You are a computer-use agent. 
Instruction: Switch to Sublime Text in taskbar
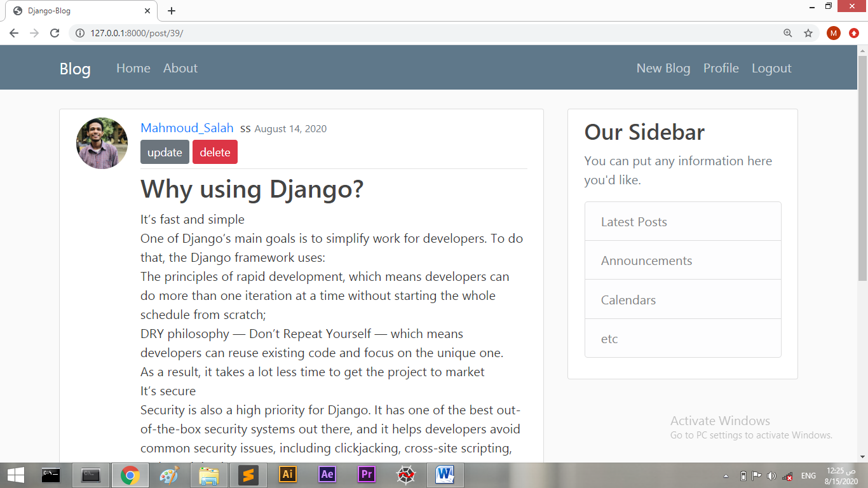pyautogui.click(x=248, y=475)
